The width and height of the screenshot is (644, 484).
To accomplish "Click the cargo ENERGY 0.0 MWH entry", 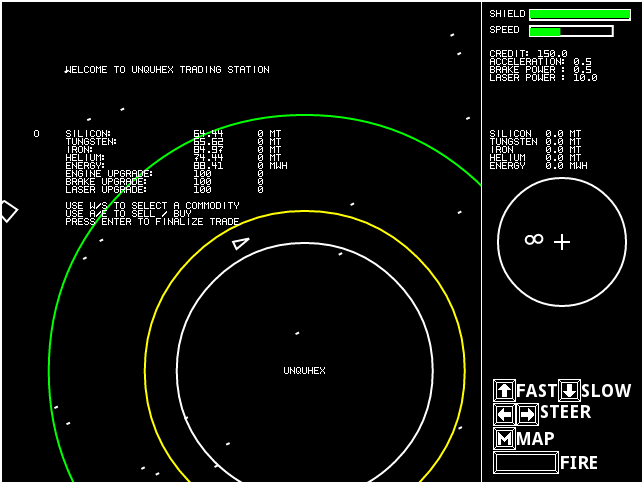I will tap(538, 166).
